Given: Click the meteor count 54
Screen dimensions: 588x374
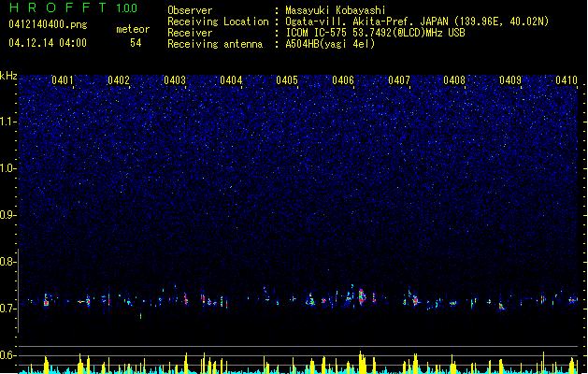Looking at the screenshot, I should point(136,43).
